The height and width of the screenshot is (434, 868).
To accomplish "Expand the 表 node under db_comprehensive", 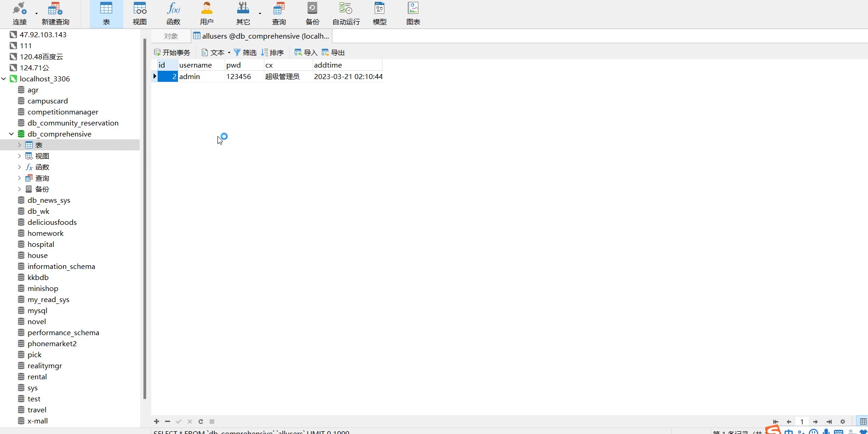I will click(x=19, y=145).
